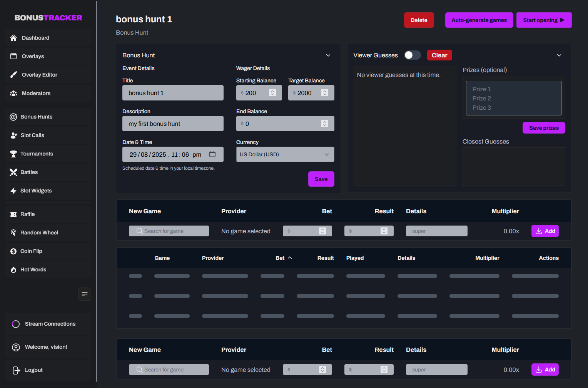Open the Overlay Editor brush icon
This screenshot has width=588, height=388.
pyautogui.click(x=13, y=75)
